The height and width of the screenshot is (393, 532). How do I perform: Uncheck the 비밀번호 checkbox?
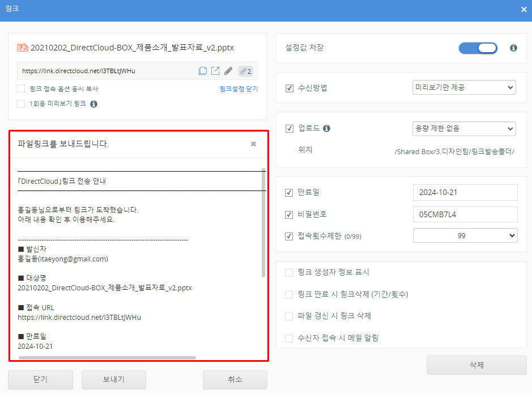click(x=290, y=214)
